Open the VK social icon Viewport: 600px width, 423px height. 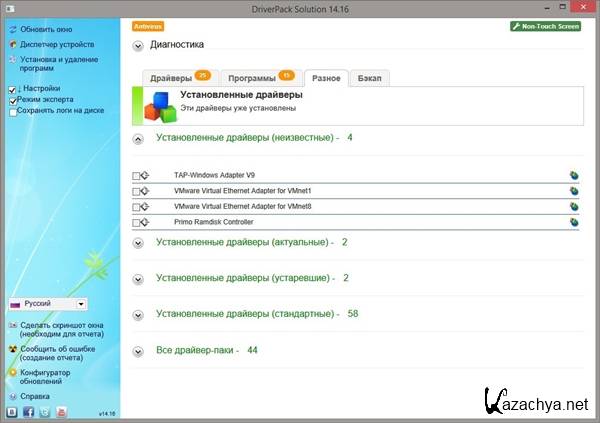12,411
